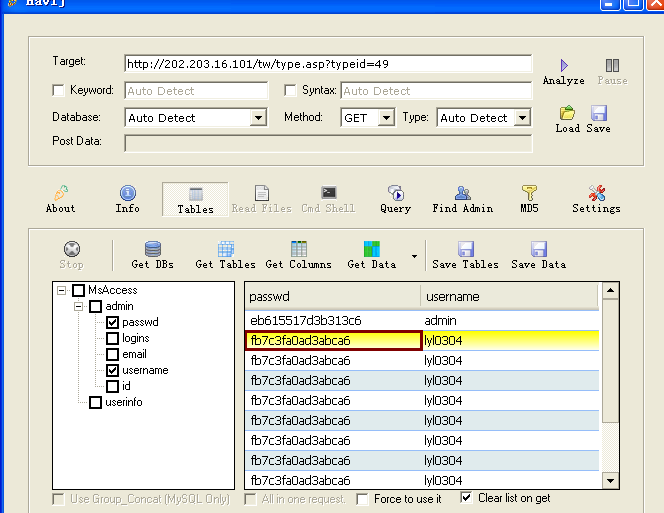Click the Save floppy icon near Load
664x513 pixels.
click(598, 113)
